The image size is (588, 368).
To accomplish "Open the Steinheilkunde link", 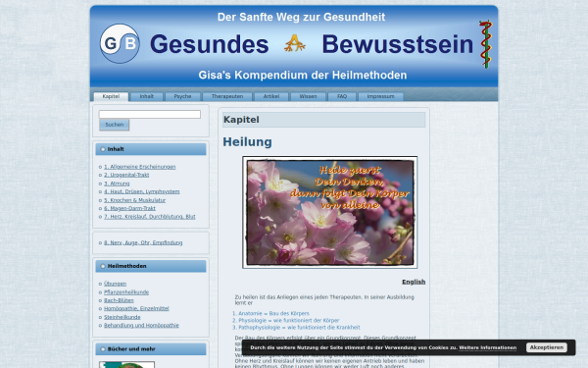I will (122, 317).
